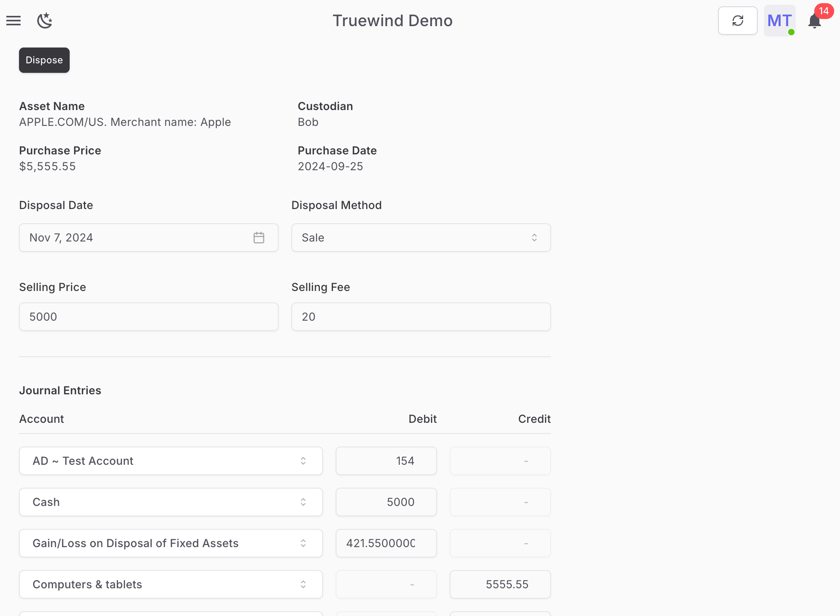The image size is (840, 616).
Task: Click the debit amount 421.55 for Gain/Loss
Action: [x=386, y=543]
